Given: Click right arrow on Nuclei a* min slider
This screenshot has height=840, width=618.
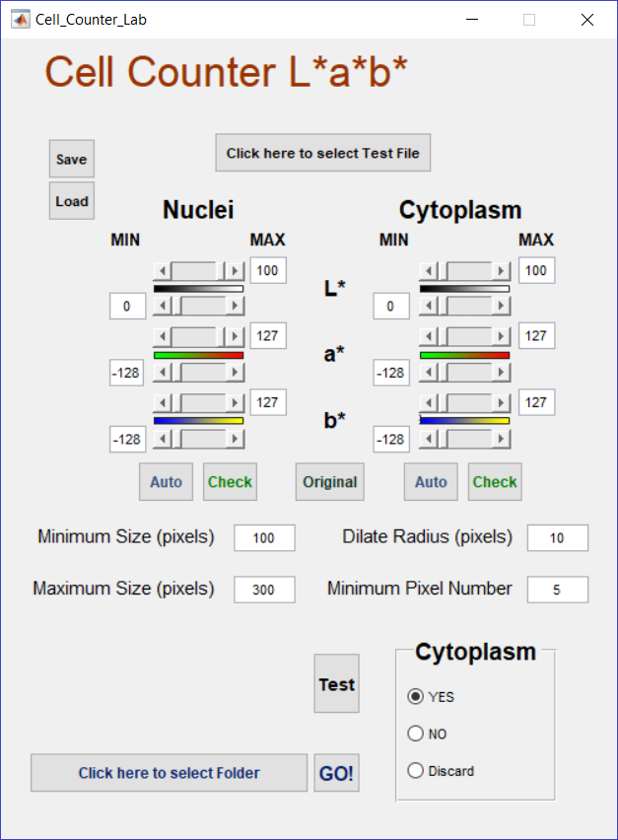Looking at the screenshot, I should [235, 373].
